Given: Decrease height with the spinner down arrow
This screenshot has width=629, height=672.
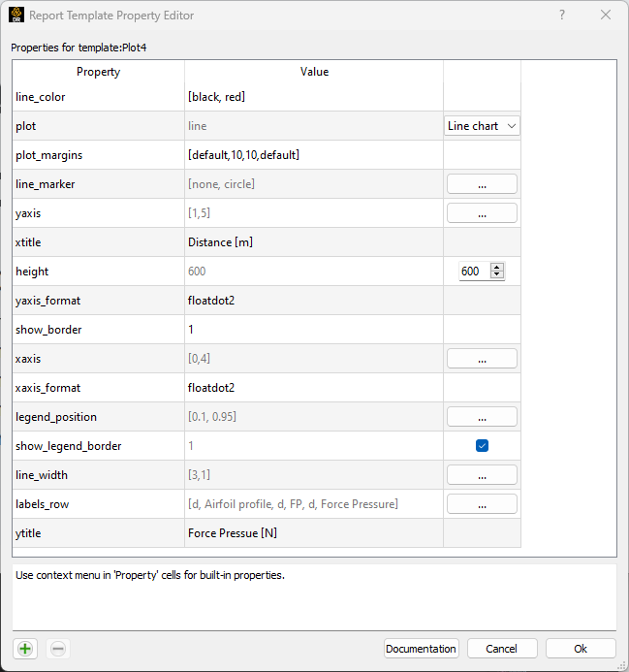Looking at the screenshot, I should click(497, 275).
